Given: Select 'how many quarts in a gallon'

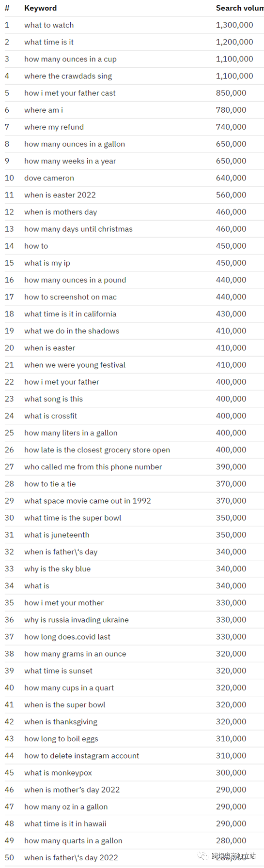Looking at the screenshot, I should [73, 841].
